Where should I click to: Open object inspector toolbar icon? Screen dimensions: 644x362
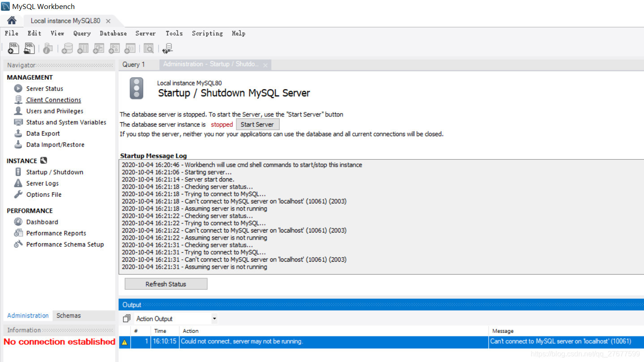pyautogui.click(x=48, y=48)
